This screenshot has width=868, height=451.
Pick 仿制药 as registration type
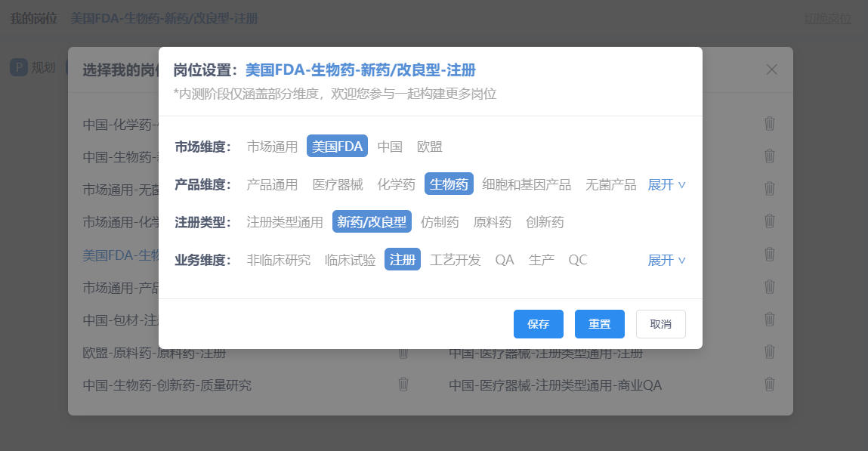(x=440, y=222)
